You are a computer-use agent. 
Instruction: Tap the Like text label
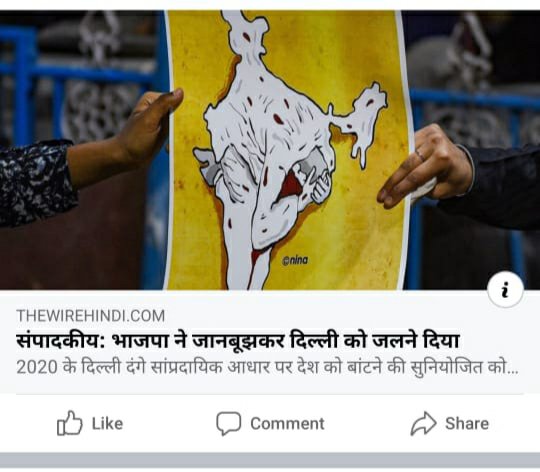coord(107,423)
